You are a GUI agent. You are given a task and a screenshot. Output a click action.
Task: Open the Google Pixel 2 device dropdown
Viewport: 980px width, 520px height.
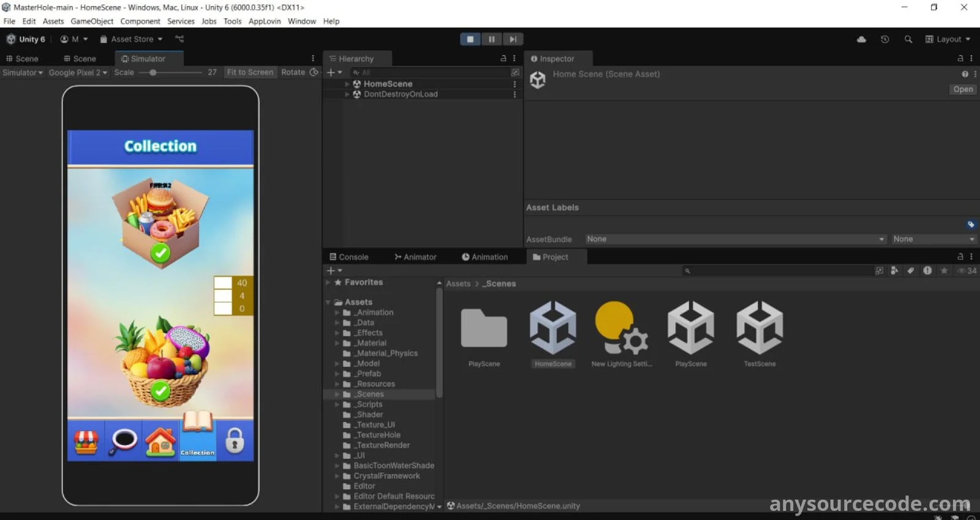coord(78,72)
